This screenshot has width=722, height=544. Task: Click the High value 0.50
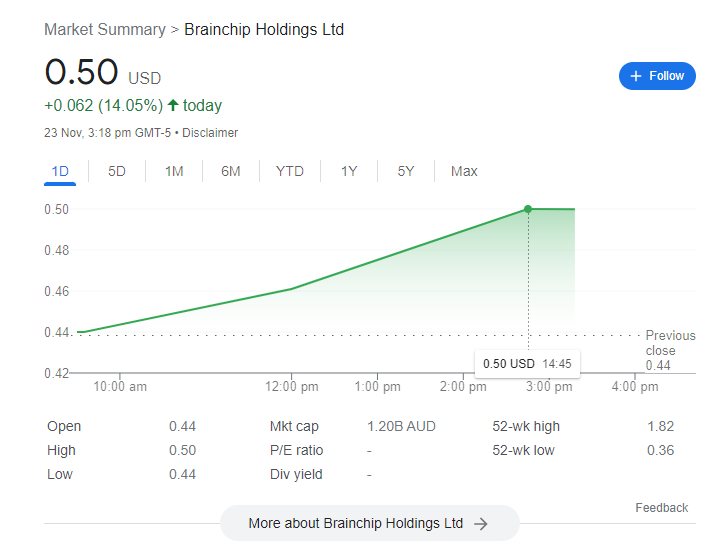pyautogui.click(x=182, y=450)
